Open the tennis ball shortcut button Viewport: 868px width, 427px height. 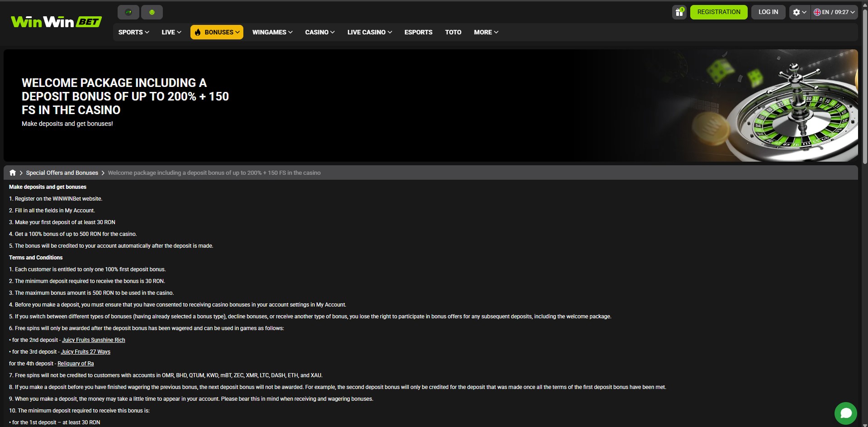(152, 12)
